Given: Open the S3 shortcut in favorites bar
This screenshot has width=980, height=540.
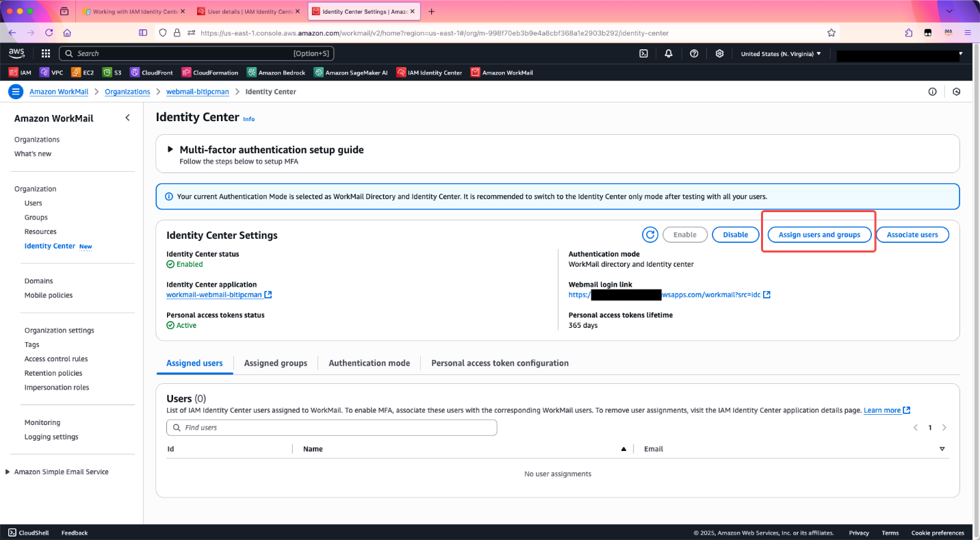Looking at the screenshot, I should coord(112,73).
